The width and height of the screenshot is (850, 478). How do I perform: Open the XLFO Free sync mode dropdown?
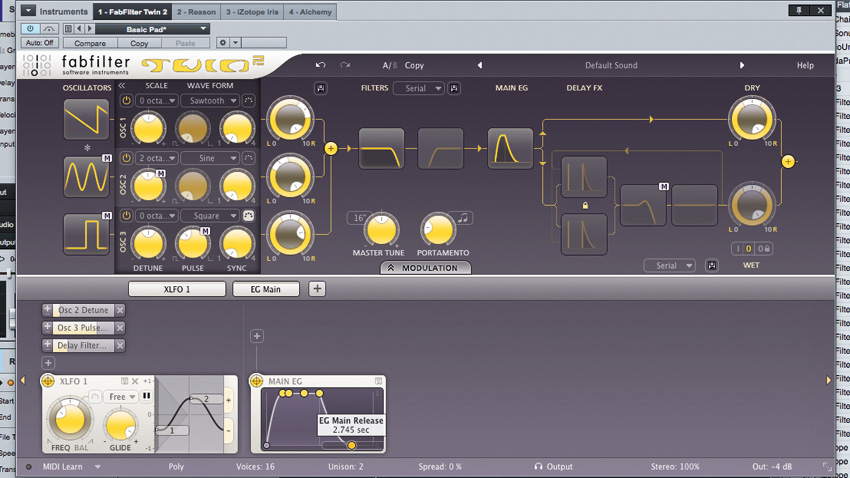click(x=120, y=397)
